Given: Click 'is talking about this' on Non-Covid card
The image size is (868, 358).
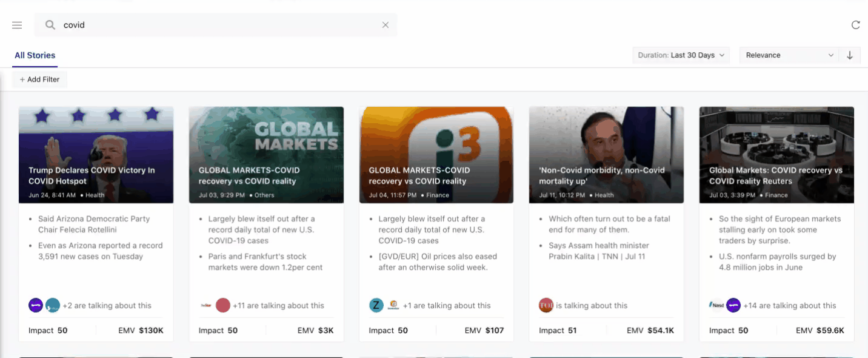Looking at the screenshot, I should [x=592, y=306].
